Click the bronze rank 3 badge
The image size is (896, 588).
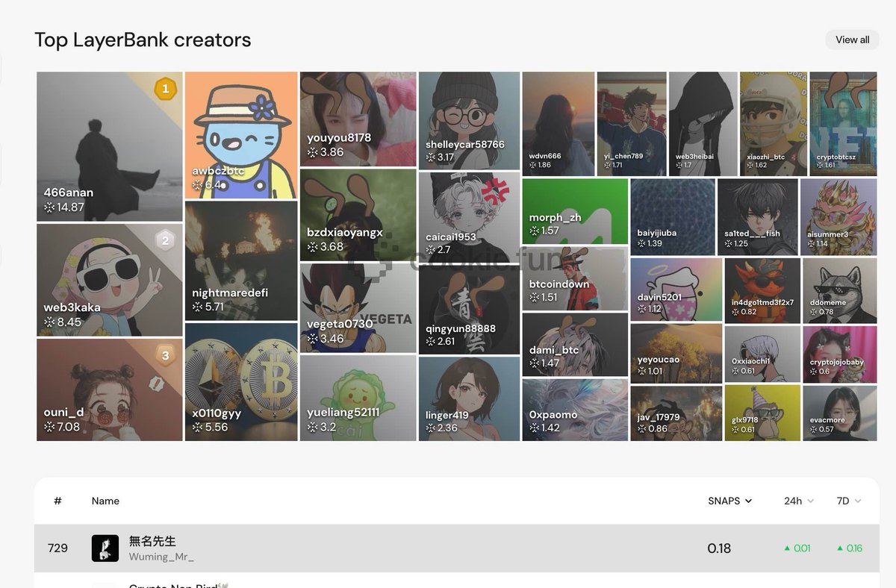pyautogui.click(x=165, y=355)
